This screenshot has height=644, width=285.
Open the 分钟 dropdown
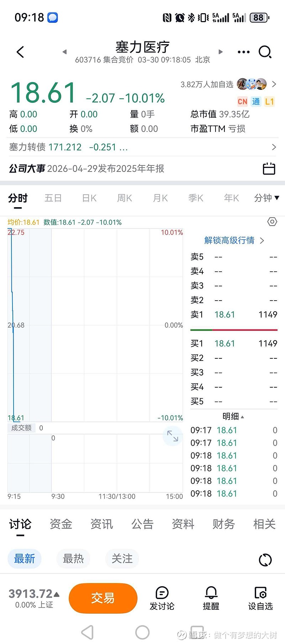click(266, 198)
